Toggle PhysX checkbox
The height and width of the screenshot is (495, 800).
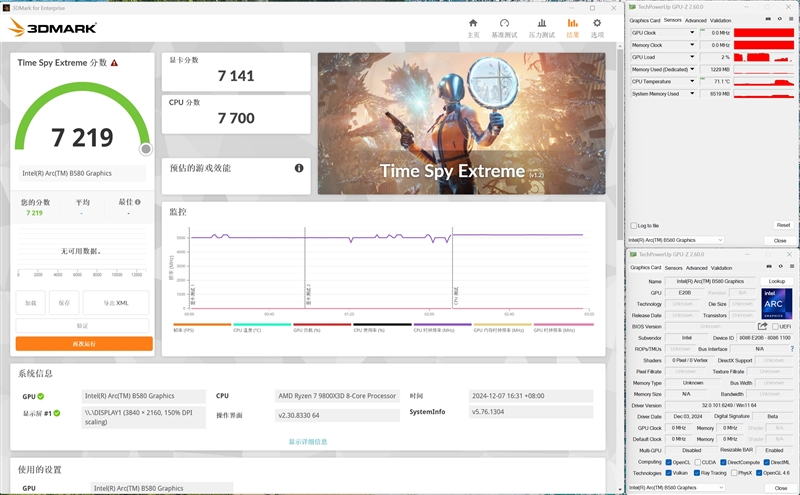pos(734,473)
